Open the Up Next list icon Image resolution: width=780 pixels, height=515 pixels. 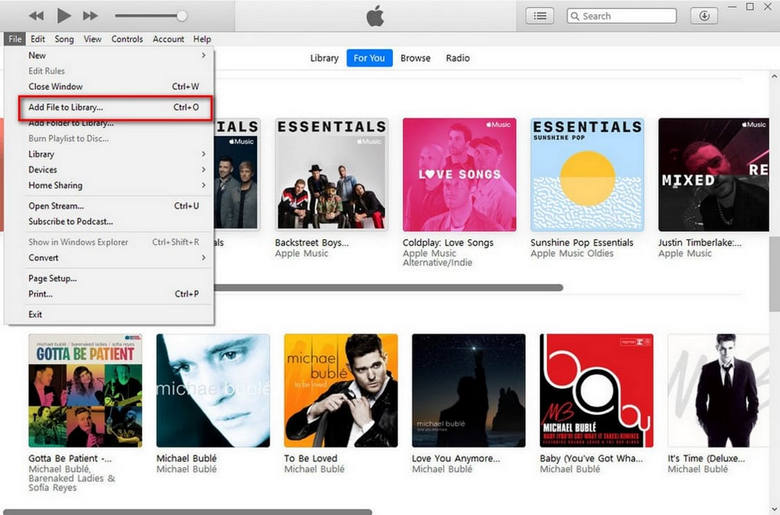click(540, 16)
